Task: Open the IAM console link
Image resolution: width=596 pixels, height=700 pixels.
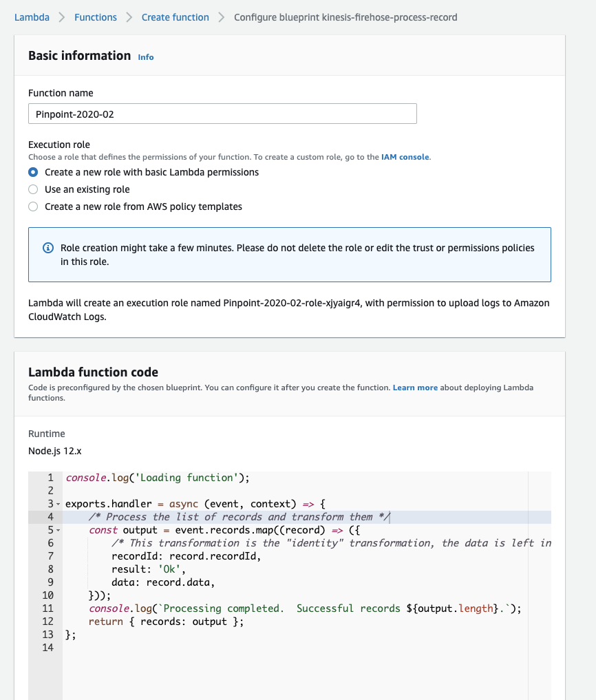Action: click(405, 157)
